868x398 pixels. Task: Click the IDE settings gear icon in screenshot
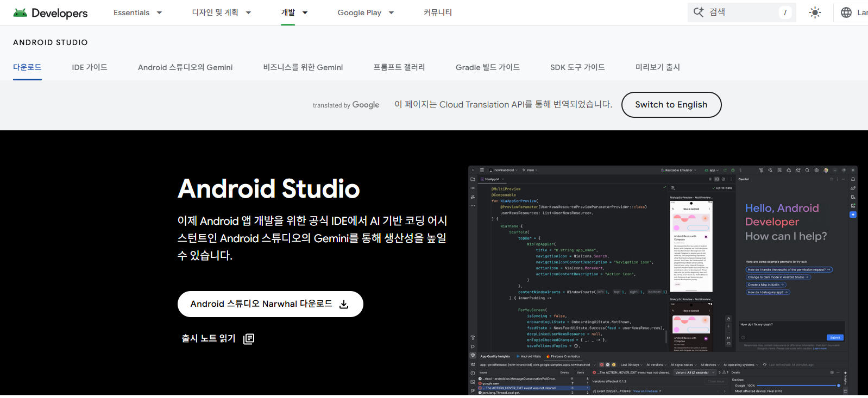816,170
